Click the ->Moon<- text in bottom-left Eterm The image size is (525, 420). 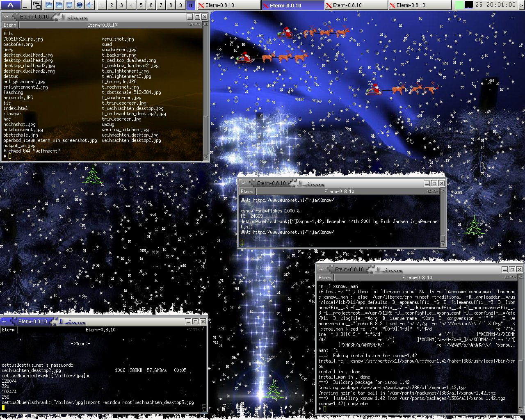click(x=80, y=344)
